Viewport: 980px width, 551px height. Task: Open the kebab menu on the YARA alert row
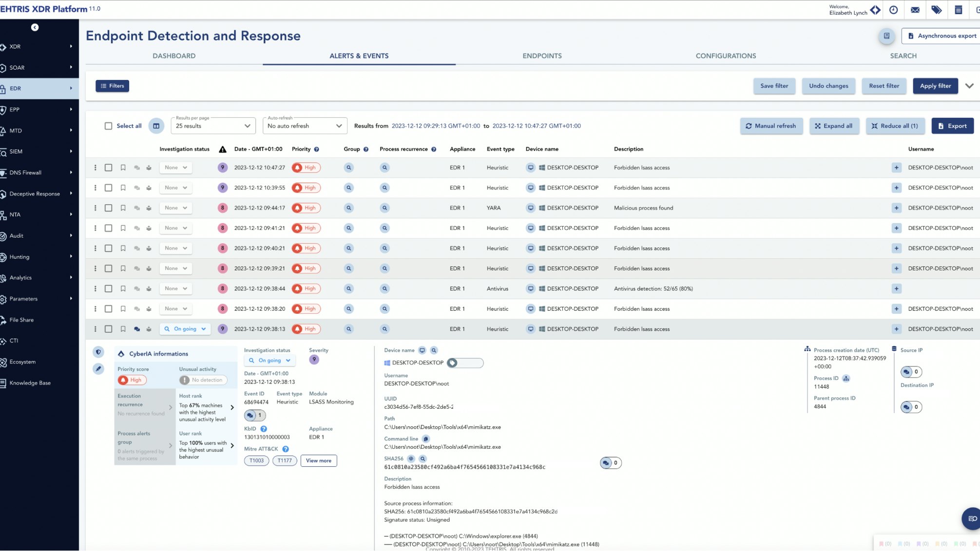coord(96,208)
